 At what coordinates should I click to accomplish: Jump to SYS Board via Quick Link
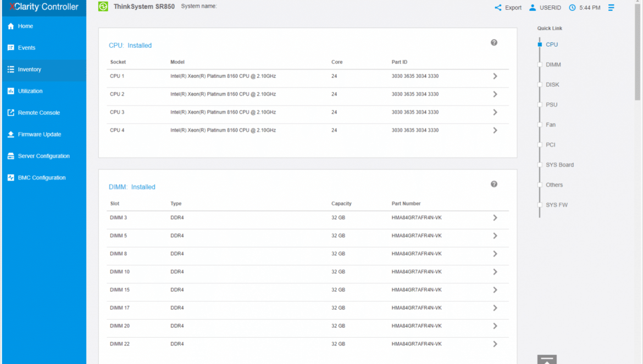point(560,165)
